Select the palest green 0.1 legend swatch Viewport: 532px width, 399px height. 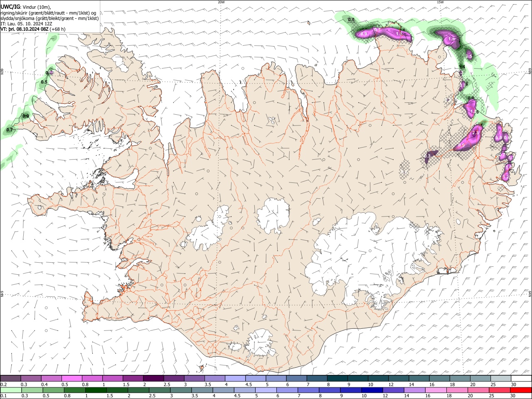(x=11, y=390)
